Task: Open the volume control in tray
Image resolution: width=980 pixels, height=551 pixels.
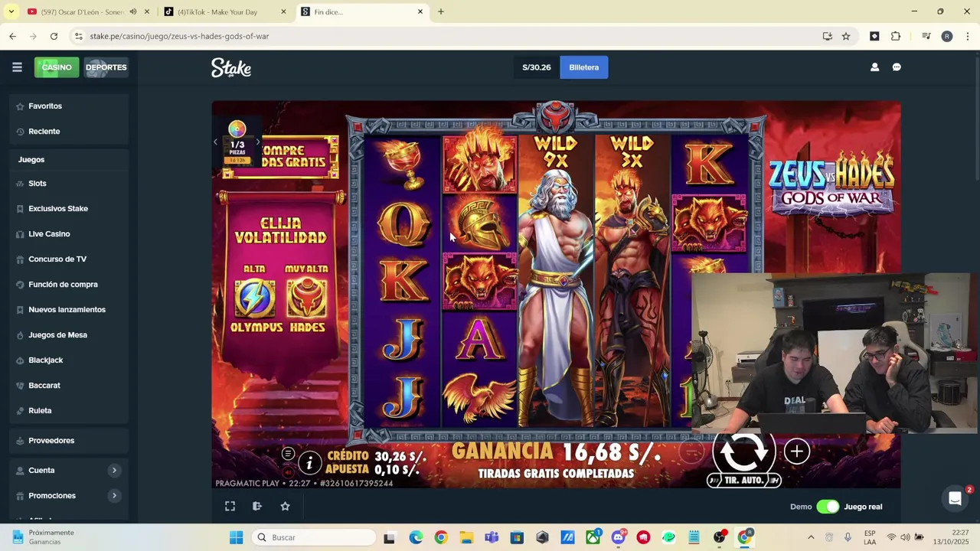Action: [x=905, y=537]
